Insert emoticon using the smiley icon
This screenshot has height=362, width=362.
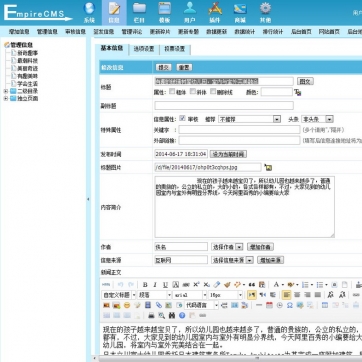click(x=127, y=305)
